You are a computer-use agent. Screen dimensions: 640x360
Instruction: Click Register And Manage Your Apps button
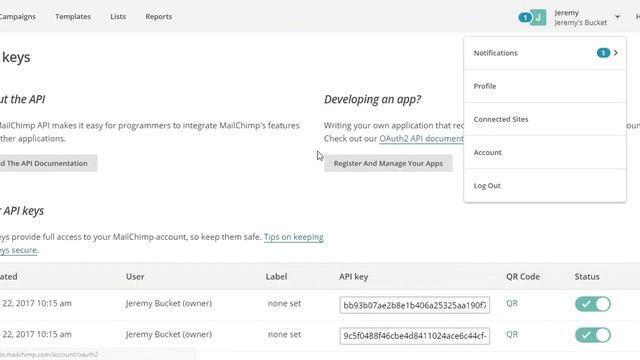(388, 163)
